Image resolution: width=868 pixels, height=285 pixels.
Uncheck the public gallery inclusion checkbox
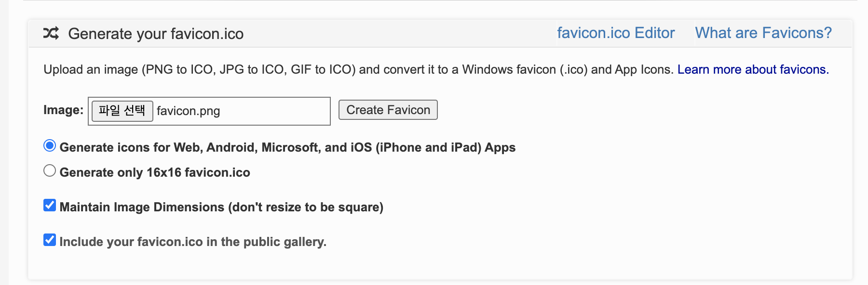[50, 240]
